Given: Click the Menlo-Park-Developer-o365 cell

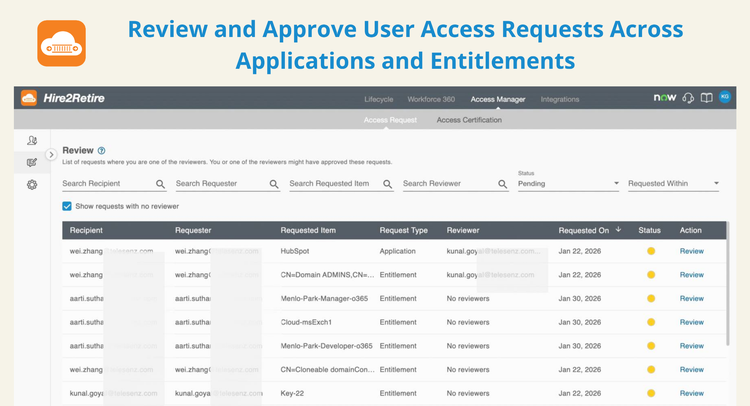Looking at the screenshot, I should pyautogui.click(x=326, y=346).
